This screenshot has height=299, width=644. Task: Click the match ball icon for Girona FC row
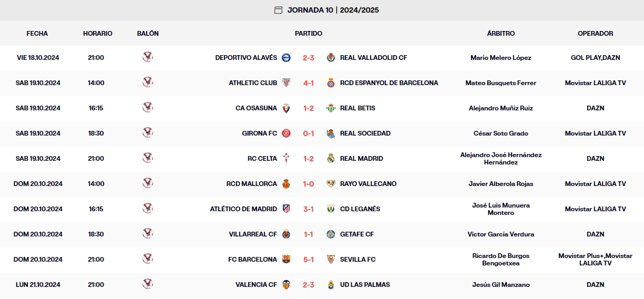click(148, 133)
